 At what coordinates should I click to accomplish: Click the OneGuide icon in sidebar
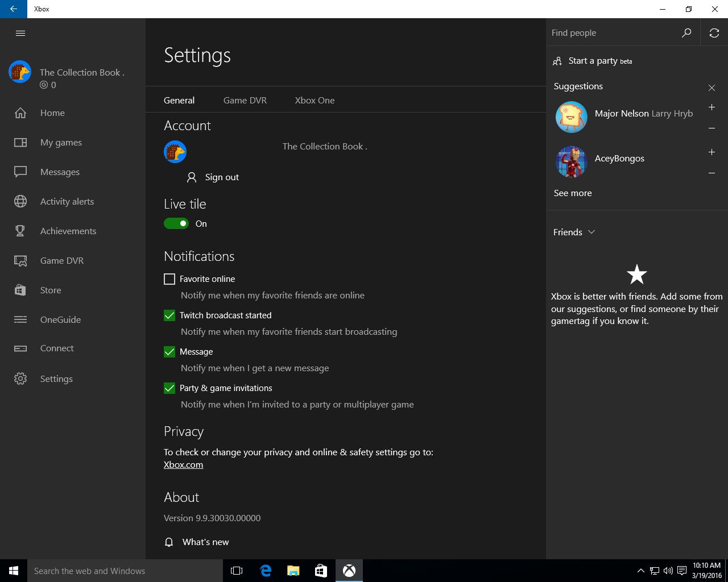coord(20,319)
